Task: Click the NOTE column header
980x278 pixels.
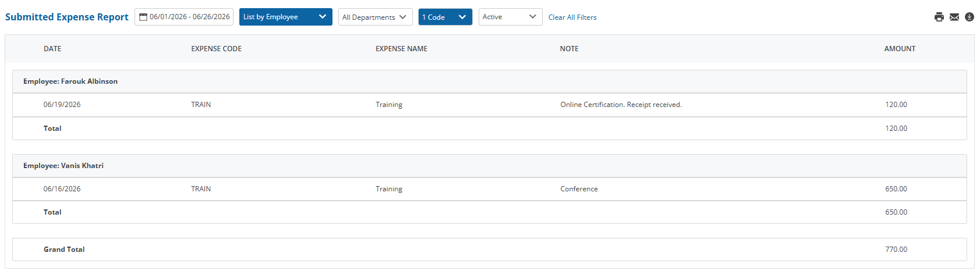Action: (x=569, y=49)
